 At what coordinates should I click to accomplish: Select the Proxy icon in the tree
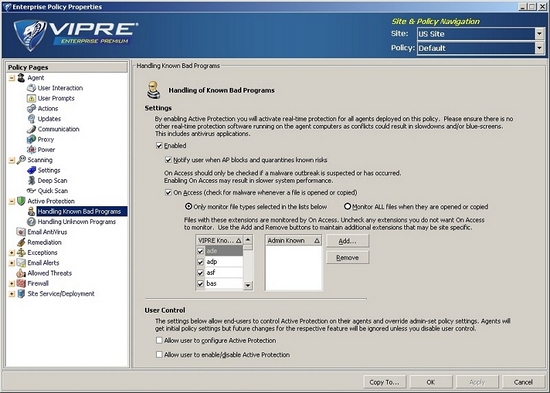tap(32, 139)
